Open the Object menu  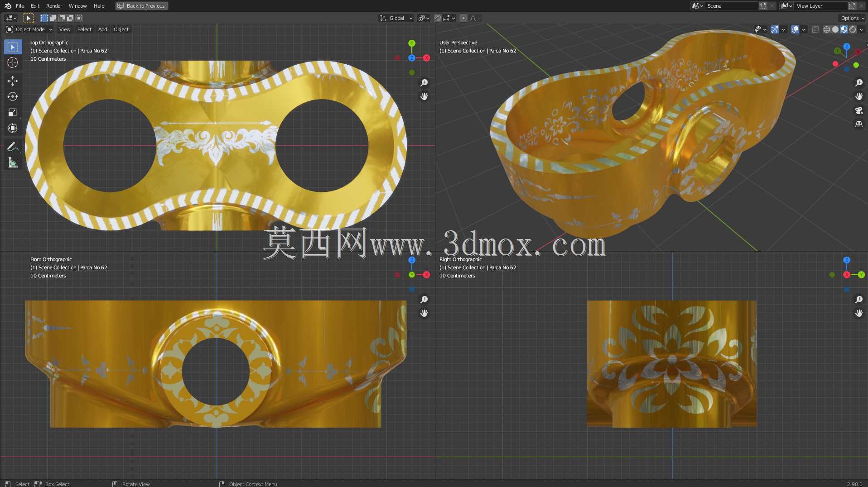pos(121,29)
